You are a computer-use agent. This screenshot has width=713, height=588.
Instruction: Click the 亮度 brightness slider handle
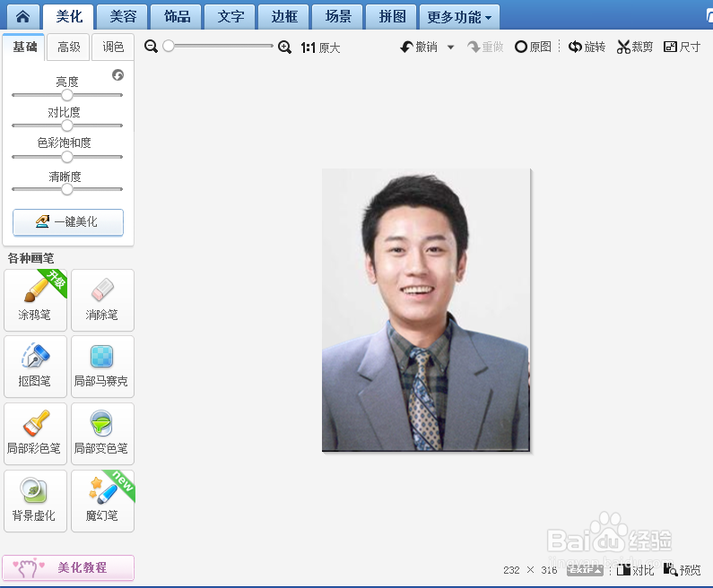coord(67,95)
